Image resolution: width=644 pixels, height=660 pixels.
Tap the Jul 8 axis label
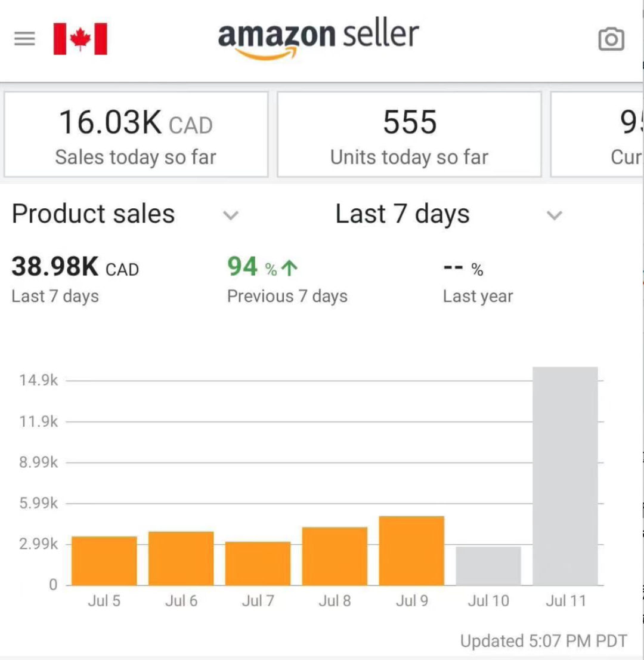coord(335,601)
